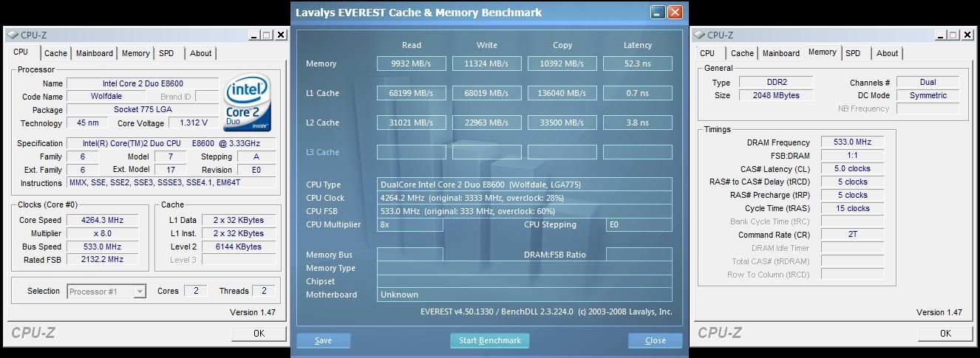Click CPU Multiplier field showing 8x
Screen dimensions: 980x358
[x=410, y=224]
